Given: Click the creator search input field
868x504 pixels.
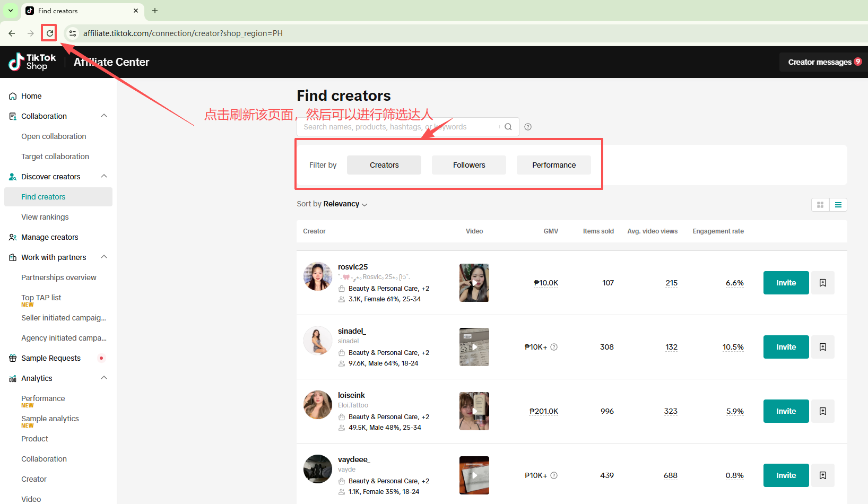Looking at the screenshot, I should tap(398, 127).
